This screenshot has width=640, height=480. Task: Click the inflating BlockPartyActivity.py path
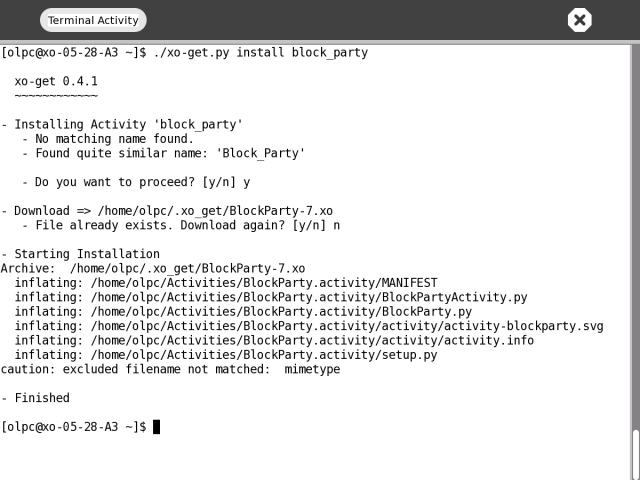[309, 297]
